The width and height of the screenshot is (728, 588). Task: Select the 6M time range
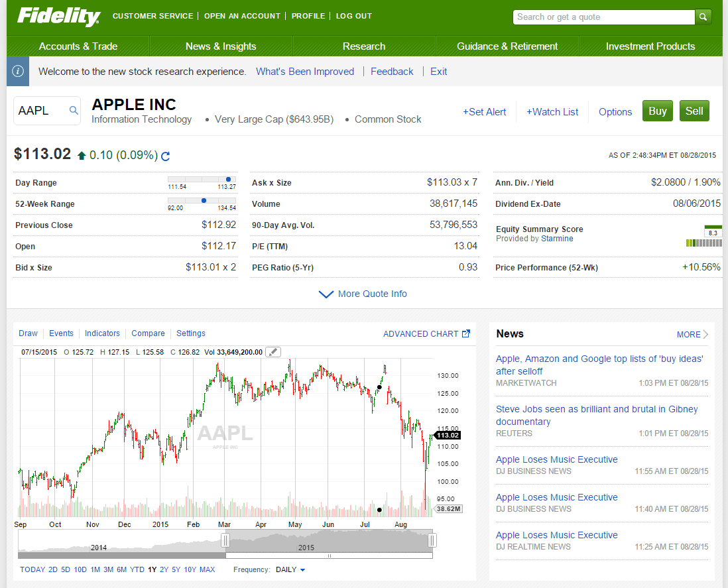(121, 569)
